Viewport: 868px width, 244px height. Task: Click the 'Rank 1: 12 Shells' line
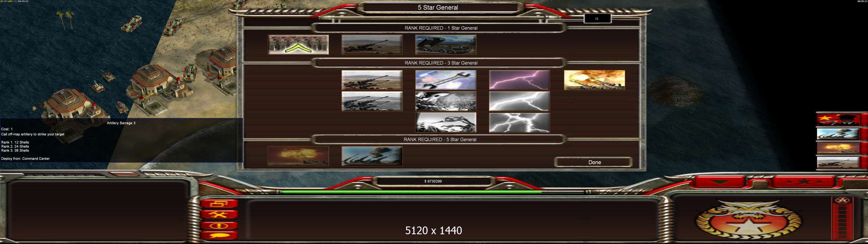coord(15,142)
